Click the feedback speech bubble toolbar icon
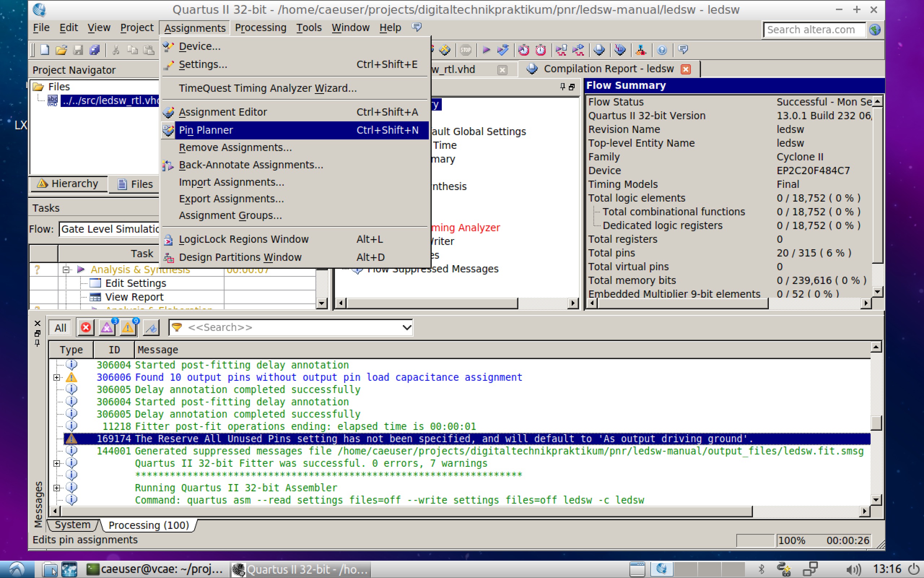 point(683,50)
